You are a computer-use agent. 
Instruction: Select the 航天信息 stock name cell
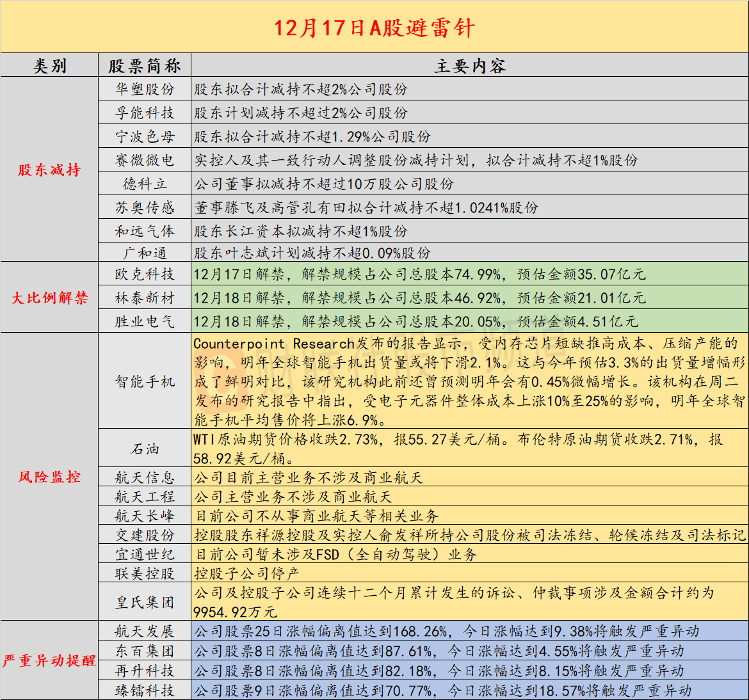coord(145,477)
